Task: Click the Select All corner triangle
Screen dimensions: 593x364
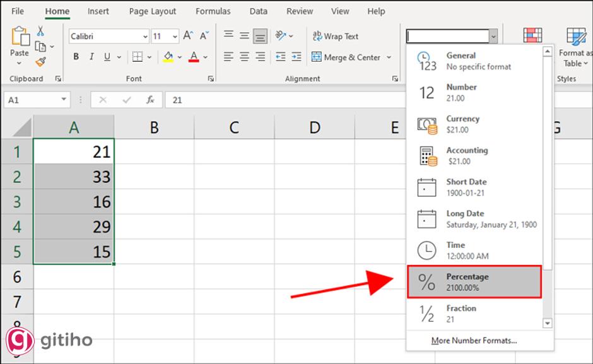Action: [x=22, y=127]
